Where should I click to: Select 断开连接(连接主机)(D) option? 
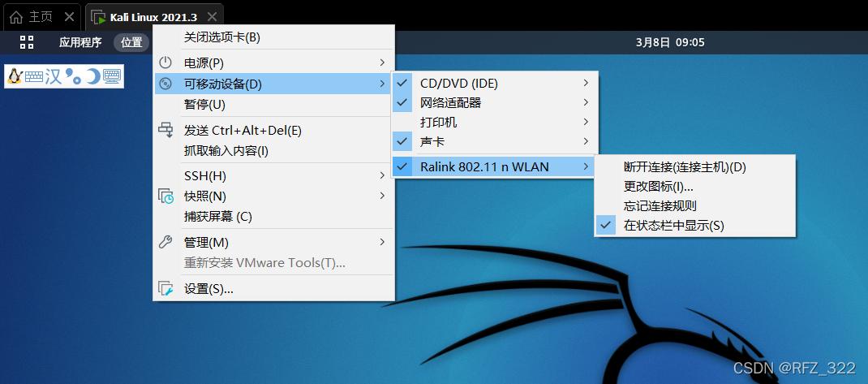pyautogui.click(x=694, y=166)
